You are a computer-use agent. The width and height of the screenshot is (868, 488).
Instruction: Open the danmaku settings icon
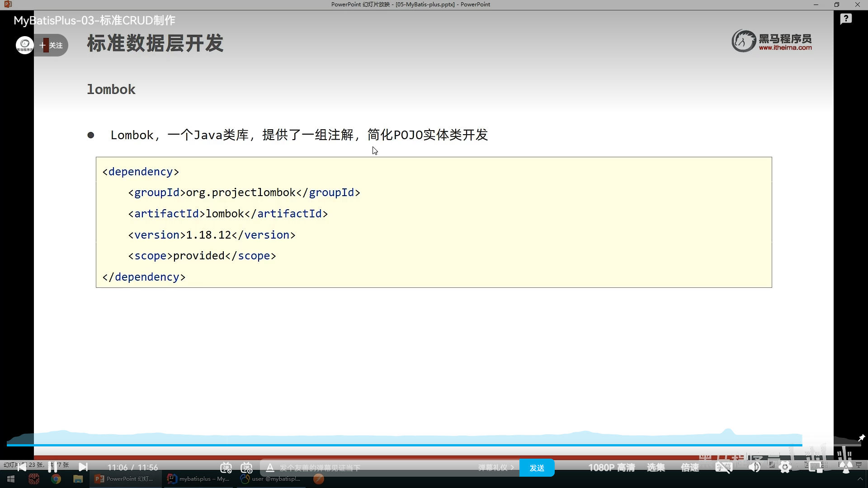tap(246, 468)
